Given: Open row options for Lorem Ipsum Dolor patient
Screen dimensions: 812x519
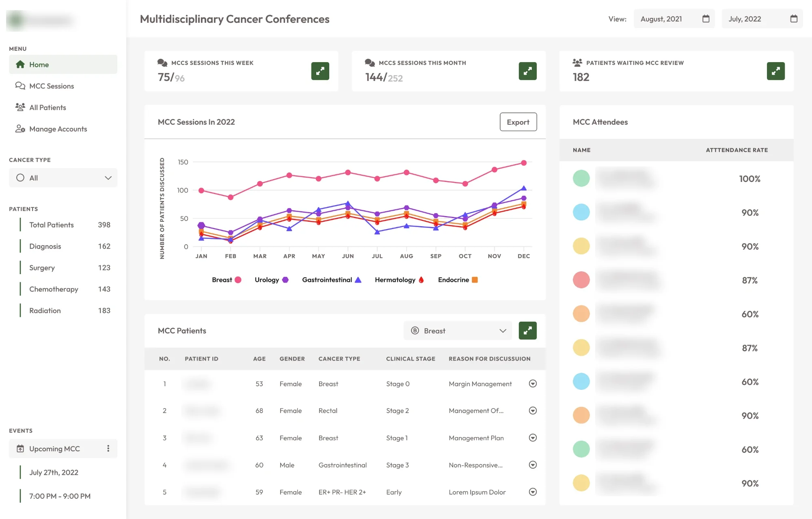Looking at the screenshot, I should coord(533,492).
